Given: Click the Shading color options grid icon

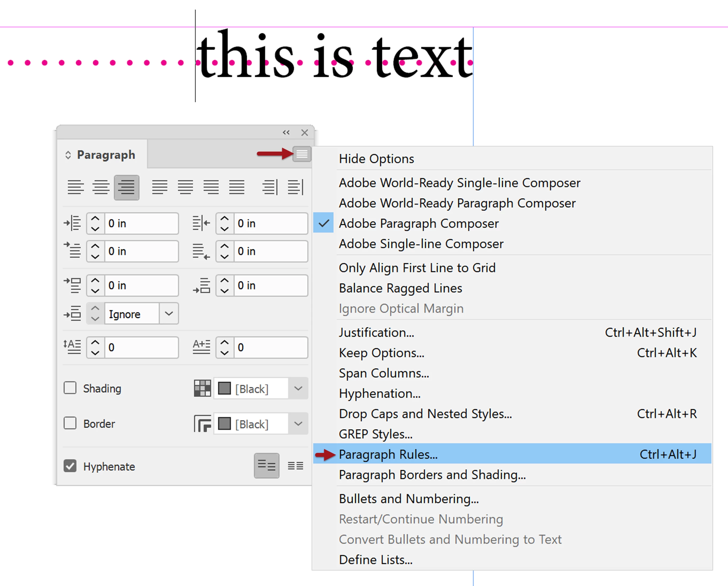Looking at the screenshot, I should 202,388.
